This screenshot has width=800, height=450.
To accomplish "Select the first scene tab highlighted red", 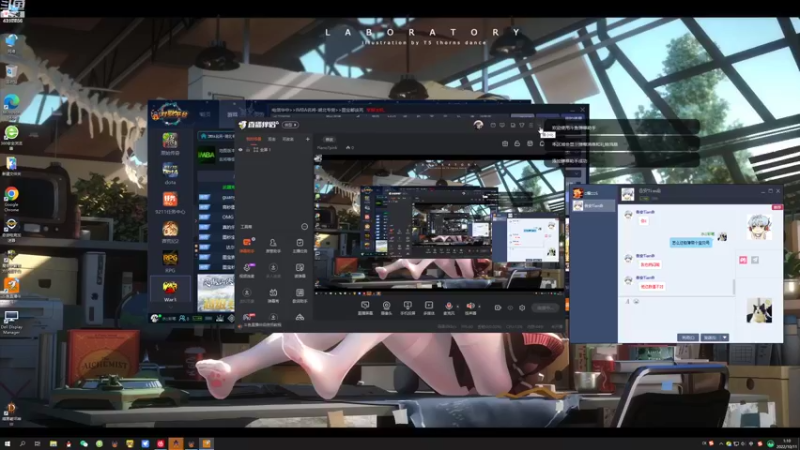I will tap(254, 139).
